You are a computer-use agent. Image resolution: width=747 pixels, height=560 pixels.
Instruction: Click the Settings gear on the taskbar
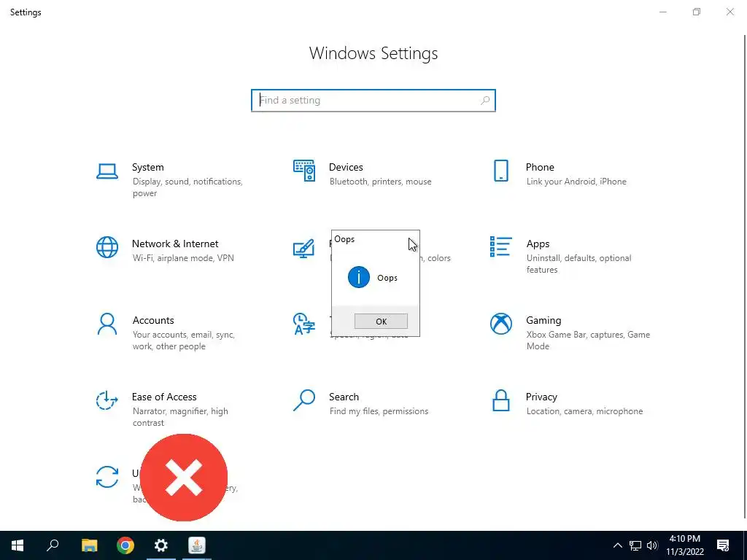[161, 545]
